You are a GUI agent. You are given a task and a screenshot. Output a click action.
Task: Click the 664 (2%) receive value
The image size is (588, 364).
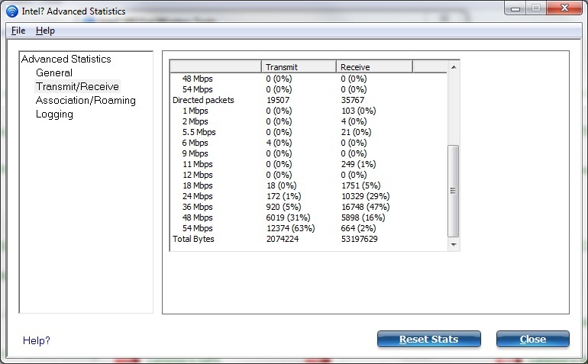(358, 228)
